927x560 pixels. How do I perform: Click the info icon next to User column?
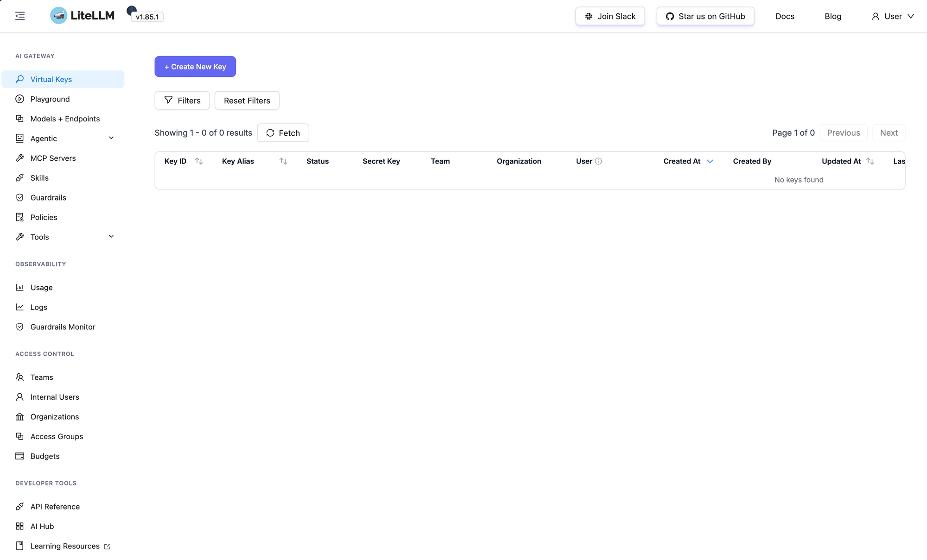pyautogui.click(x=598, y=161)
